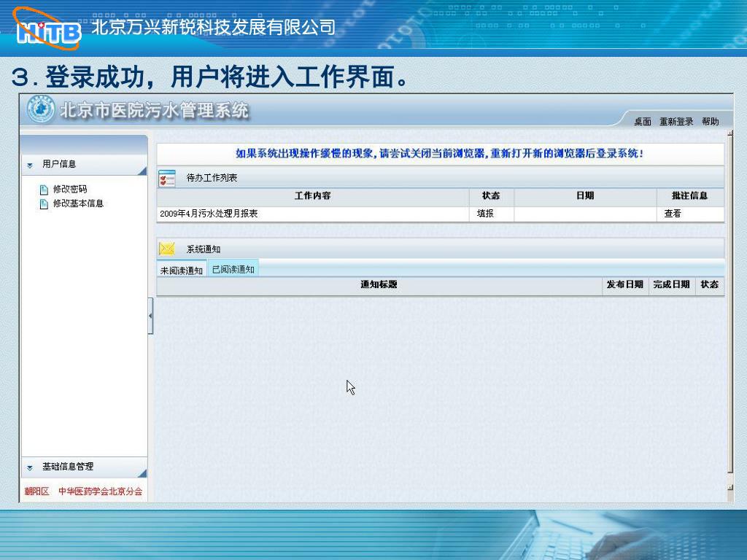Click the scrollbar down arrow

729,488
